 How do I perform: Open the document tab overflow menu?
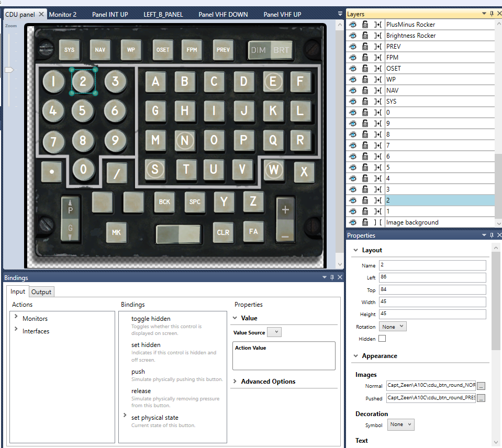tap(340, 14)
